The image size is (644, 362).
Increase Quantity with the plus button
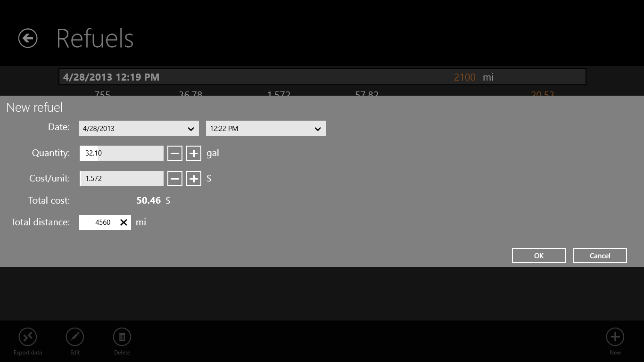point(194,153)
